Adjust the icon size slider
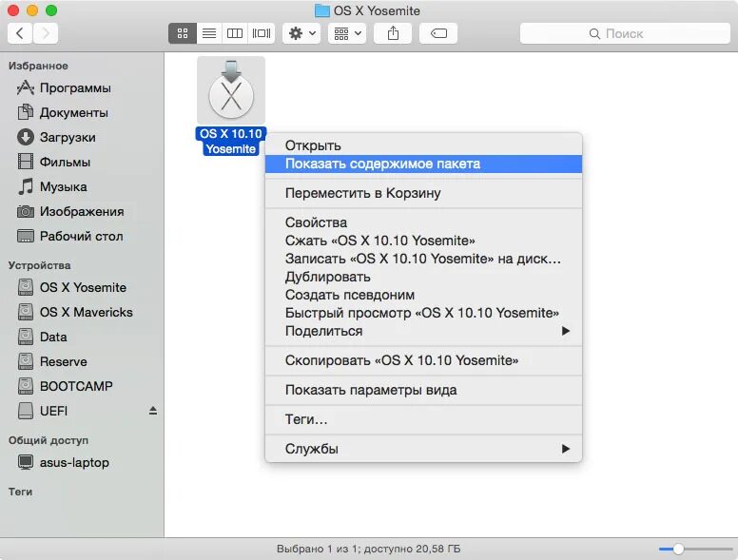Screen dimensions: 738x560 [x=678, y=549]
